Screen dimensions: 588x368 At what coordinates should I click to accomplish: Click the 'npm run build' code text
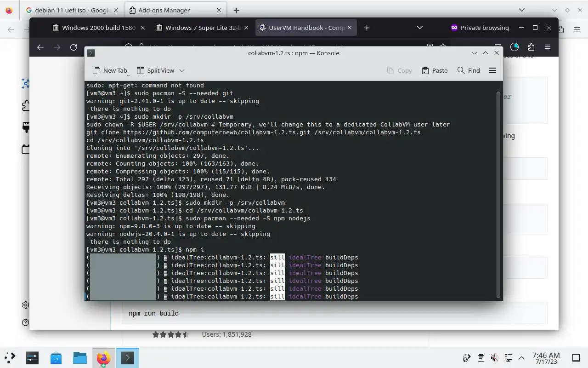(x=153, y=313)
